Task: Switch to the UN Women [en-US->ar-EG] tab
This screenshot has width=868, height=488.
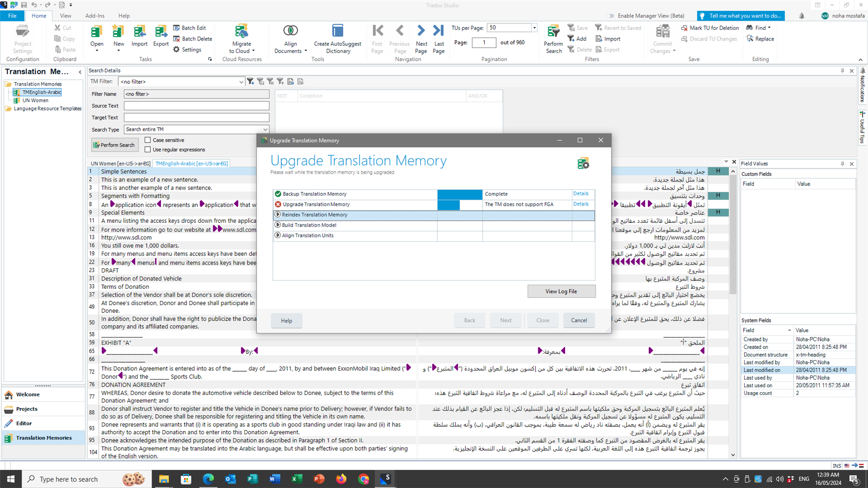Action: tap(121, 163)
